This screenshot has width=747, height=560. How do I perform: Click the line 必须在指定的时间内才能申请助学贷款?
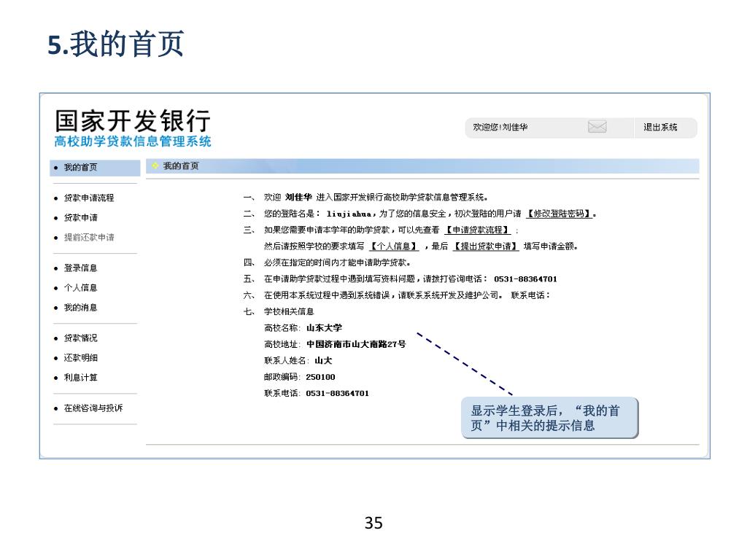337,262
